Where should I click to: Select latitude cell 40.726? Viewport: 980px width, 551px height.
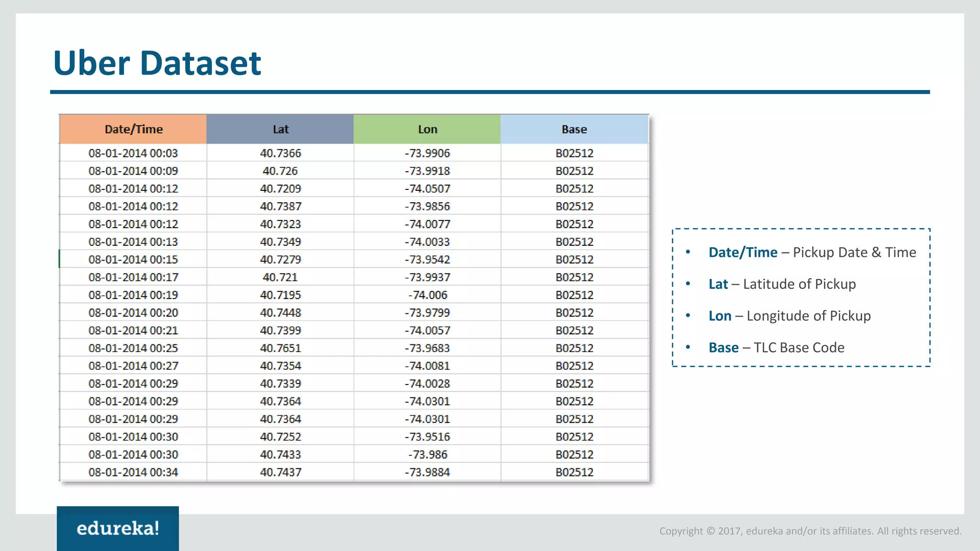[x=280, y=171]
